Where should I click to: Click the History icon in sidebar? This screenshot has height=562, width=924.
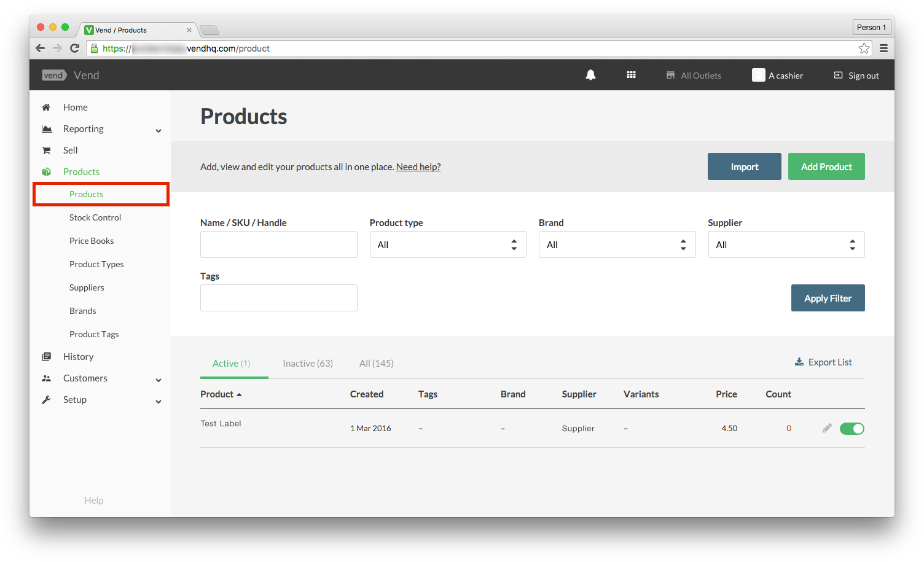coord(46,357)
